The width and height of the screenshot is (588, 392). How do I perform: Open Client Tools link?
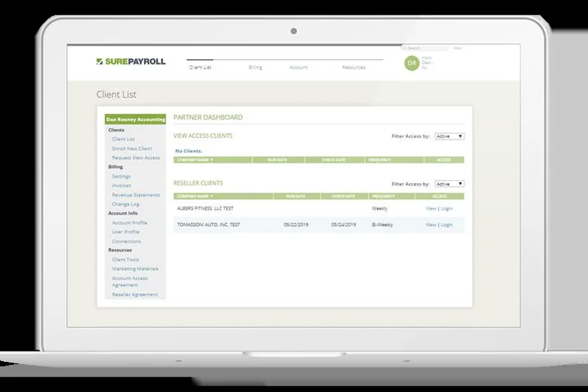point(125,260)
